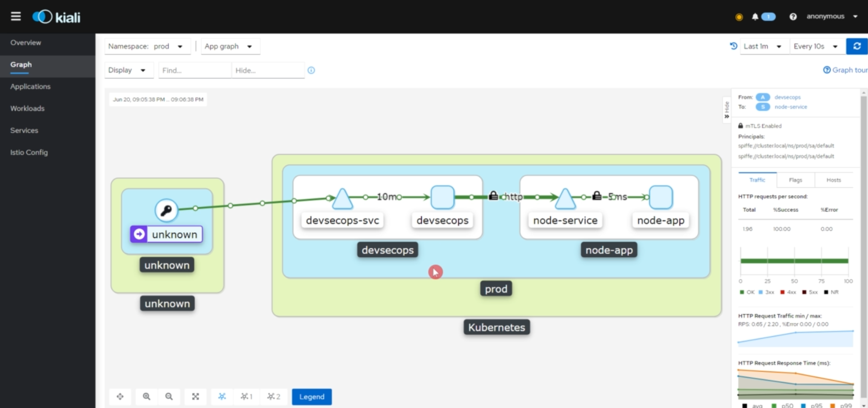The height and width of the screenshot is (408, 868).
Task: Zoom in on the graph
Action: click(146, 396)
